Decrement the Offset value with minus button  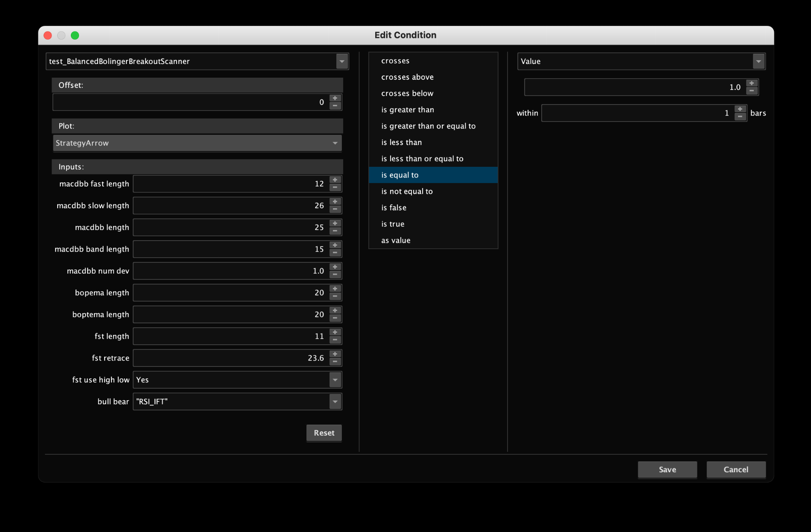(335, 106)
